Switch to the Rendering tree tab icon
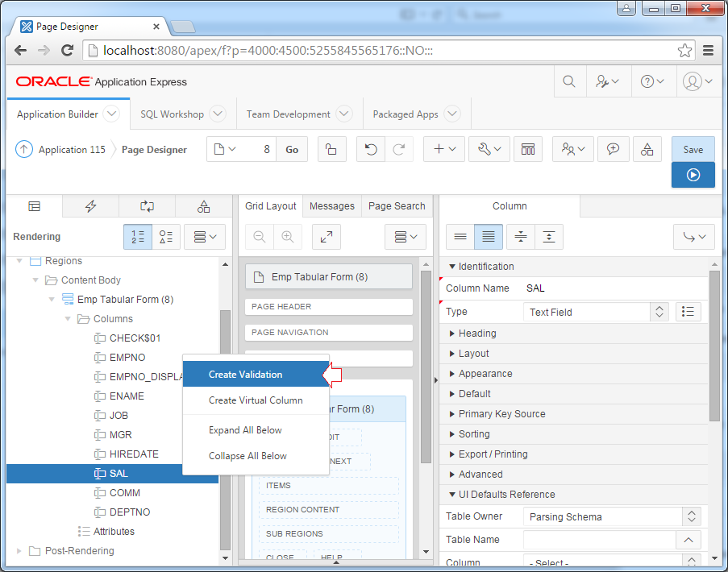 click(35, 206)
